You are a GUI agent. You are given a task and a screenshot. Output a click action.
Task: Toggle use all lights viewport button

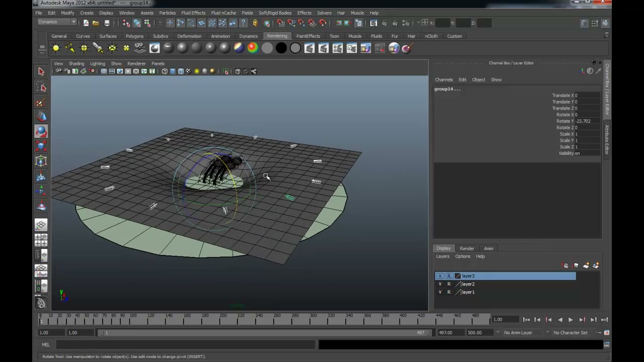point(197,71)
